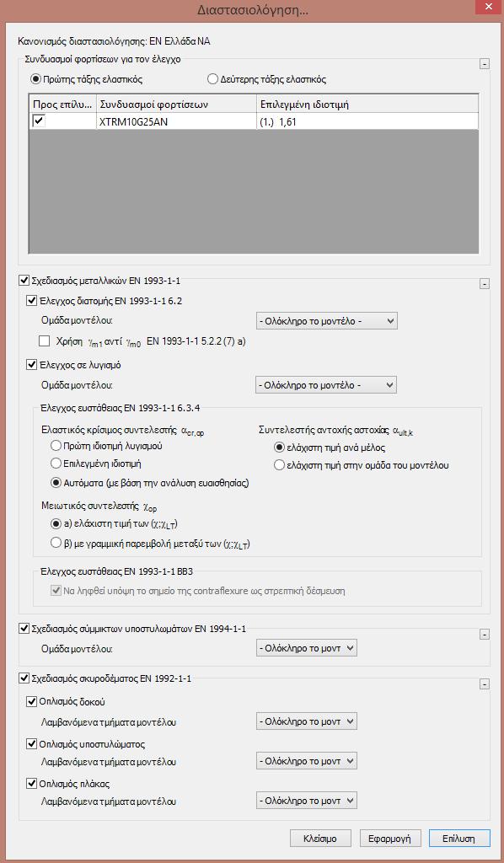Click the Επιλεγμένη ιδιοτιμή column header

(367, 105)
